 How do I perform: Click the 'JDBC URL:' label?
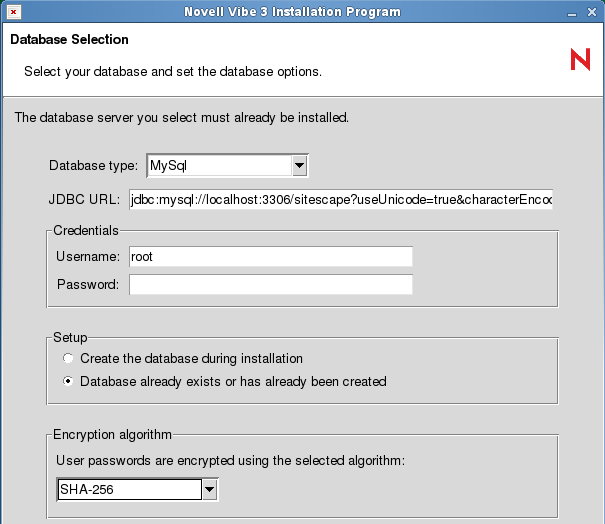pos(84,199)
